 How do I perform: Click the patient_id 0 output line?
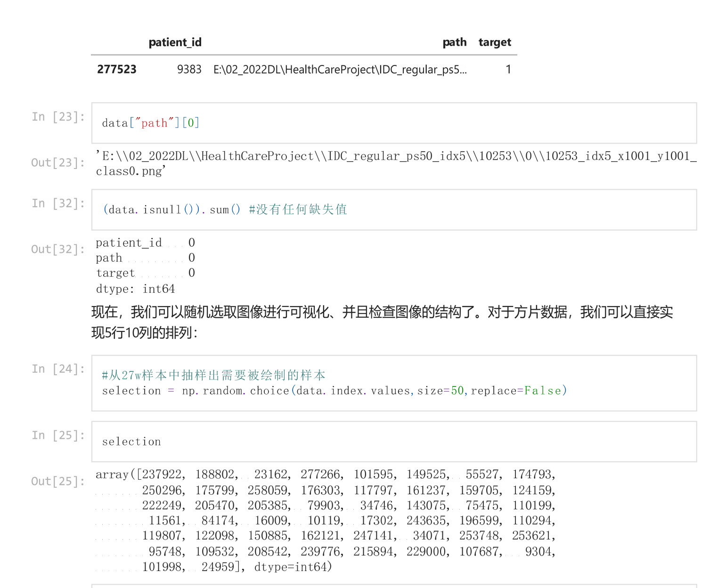pos(146,242)
